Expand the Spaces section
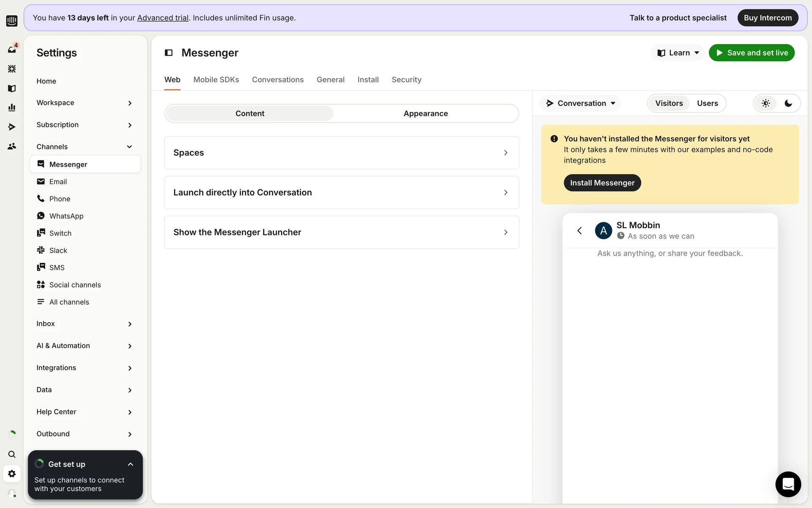Image resolution: width=812 pixels, height=508 pixels. coord(341,153)
